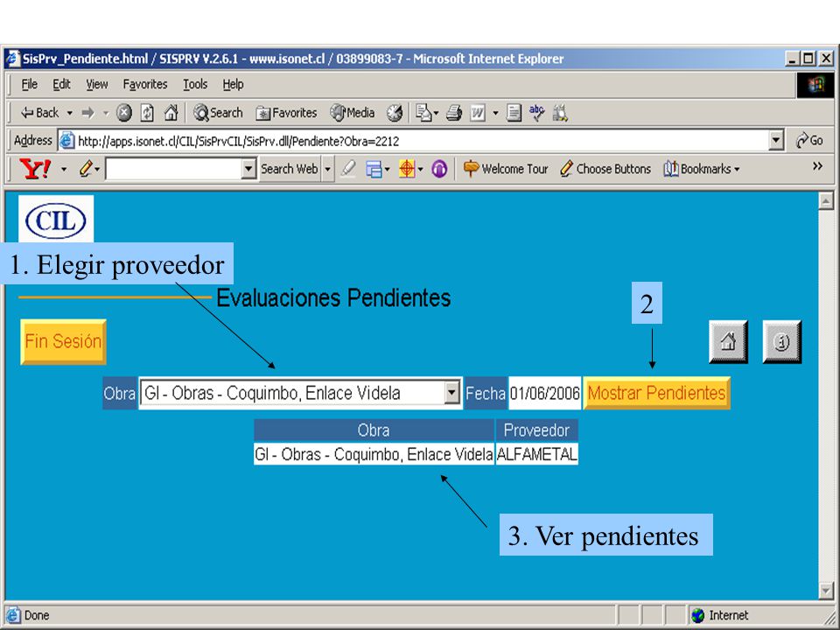
Task: Click the Forward arrow button
Action: click(x=87, y=113)
